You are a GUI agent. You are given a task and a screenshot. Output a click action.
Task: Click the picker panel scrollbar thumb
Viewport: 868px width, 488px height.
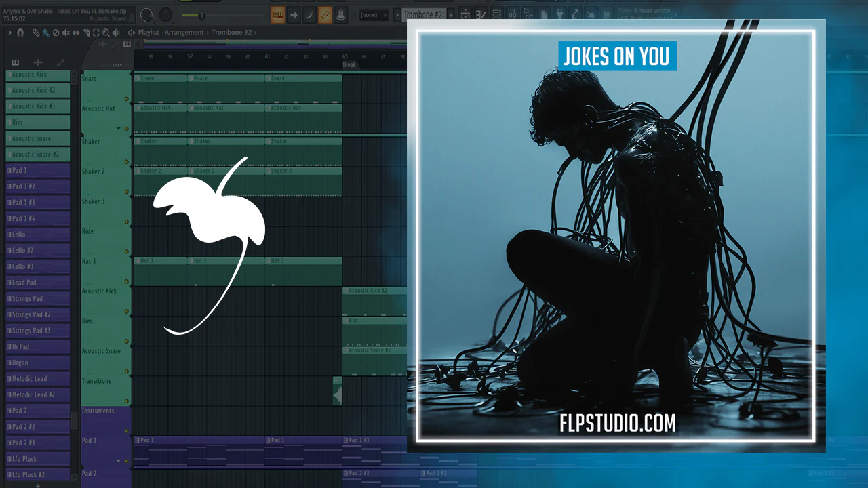[75, 420]
